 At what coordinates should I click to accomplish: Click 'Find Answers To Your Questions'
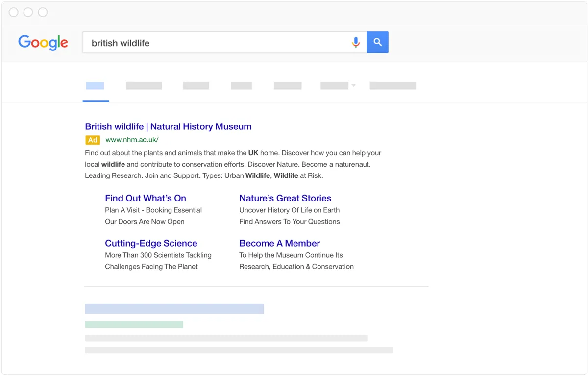(289, 221)
